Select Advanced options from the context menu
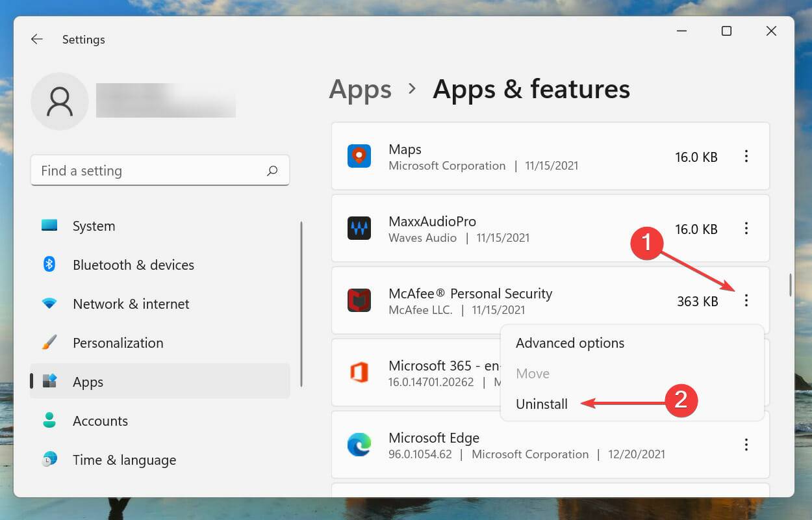The height and width of the screenshot is (520, 812). pos(570,343)
